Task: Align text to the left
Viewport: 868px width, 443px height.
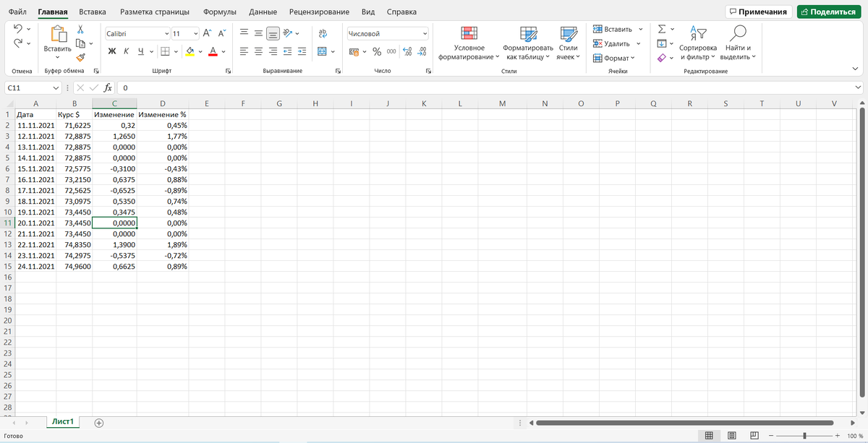Action: (244, 51)
